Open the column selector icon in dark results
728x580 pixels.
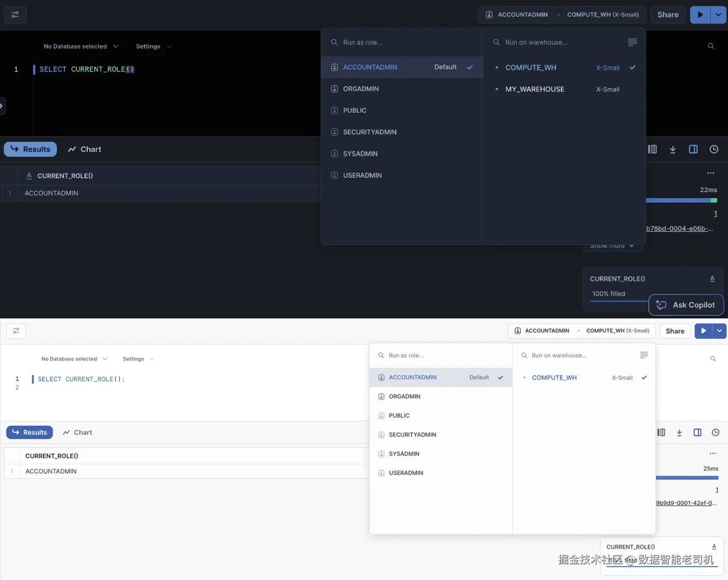(x=653, y=149)
